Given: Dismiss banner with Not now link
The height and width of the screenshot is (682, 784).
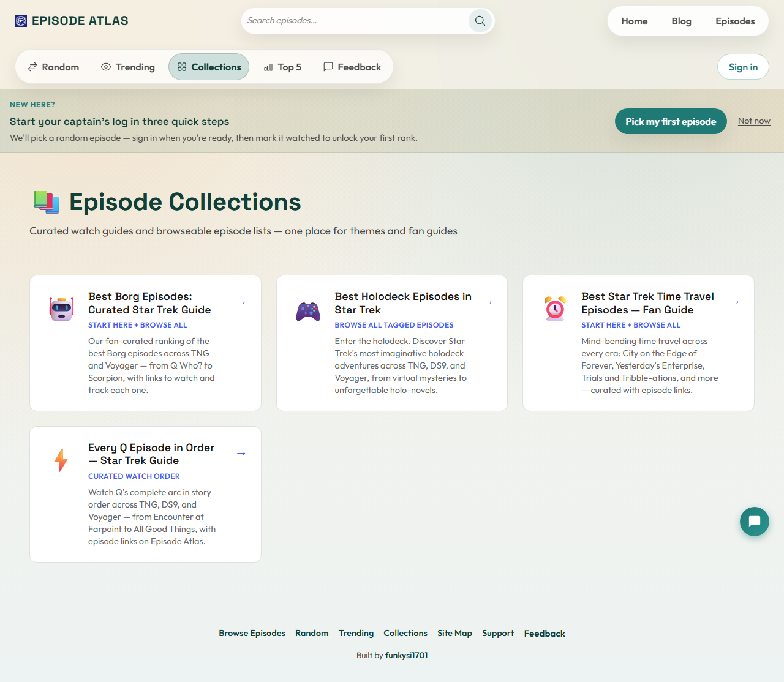Looking at the screenshot, I should point(754,121).
